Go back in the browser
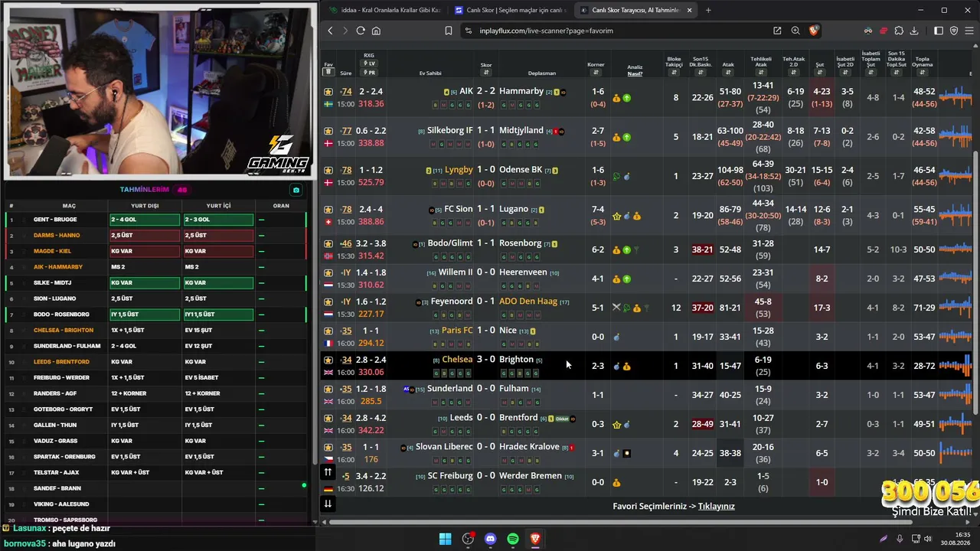This screenshot has height=551, width=980. click(x=330, y=31)
